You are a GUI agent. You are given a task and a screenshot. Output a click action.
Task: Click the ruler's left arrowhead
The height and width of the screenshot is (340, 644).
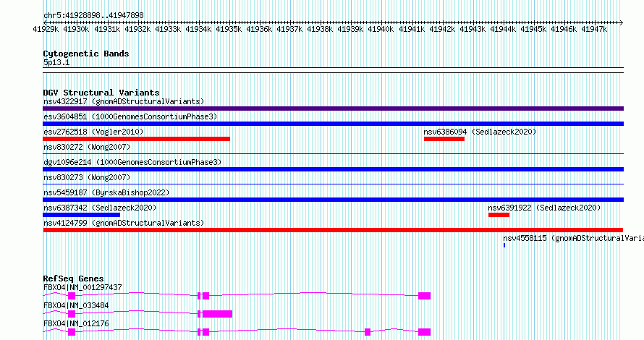pos(46,23)
